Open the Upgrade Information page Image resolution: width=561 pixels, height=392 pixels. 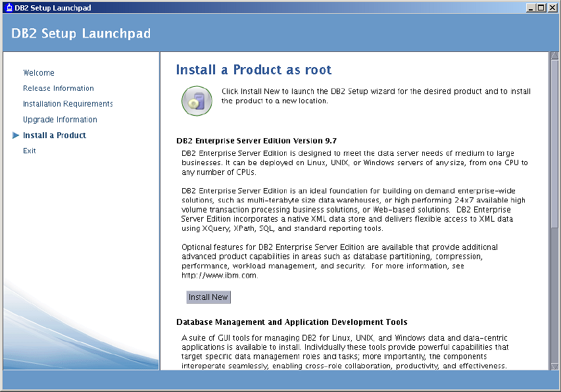pos(60,119)
